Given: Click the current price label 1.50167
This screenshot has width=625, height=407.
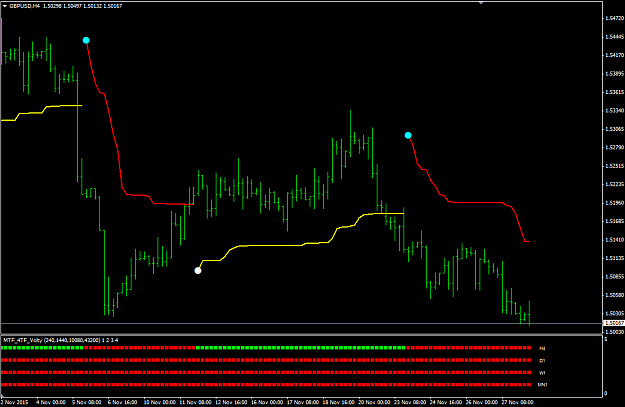Looking at the screenshot, I should click(614, 323).
